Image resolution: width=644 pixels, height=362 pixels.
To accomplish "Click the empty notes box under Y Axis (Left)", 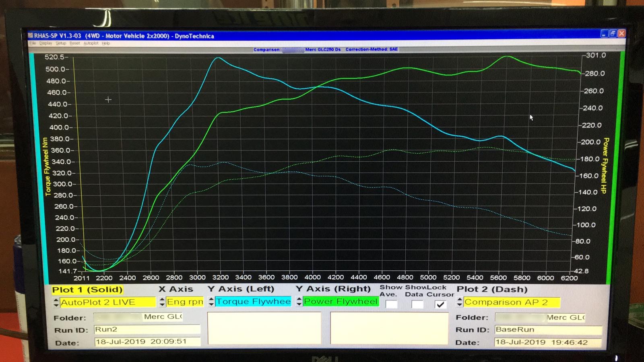I will 264,328.
